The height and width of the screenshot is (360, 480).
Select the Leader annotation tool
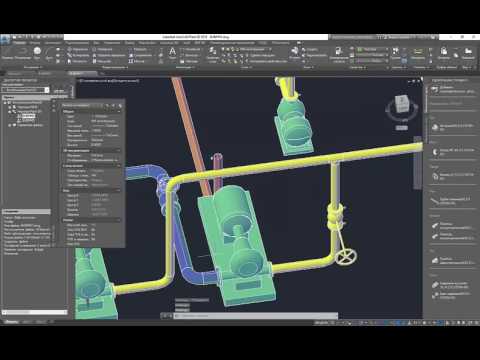click(190, 55)
